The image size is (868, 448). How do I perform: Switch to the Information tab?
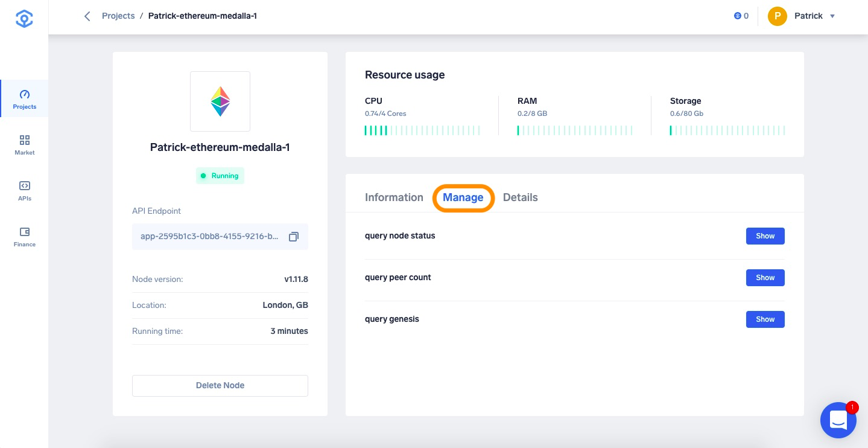click(x=394, y=197)
